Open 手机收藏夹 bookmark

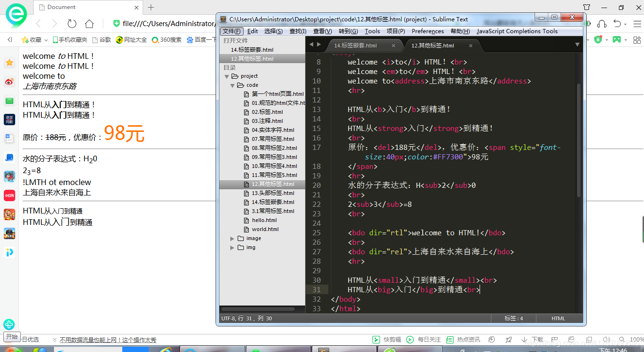[x=70, y=40]
